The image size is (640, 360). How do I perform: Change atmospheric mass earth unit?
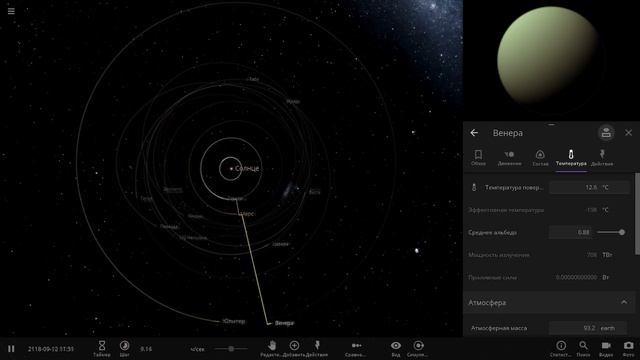coord(608,328)
